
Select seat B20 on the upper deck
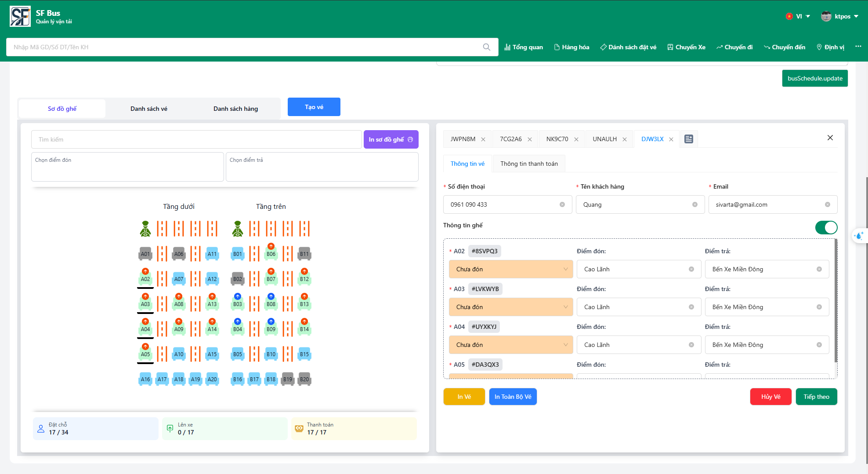304,379
